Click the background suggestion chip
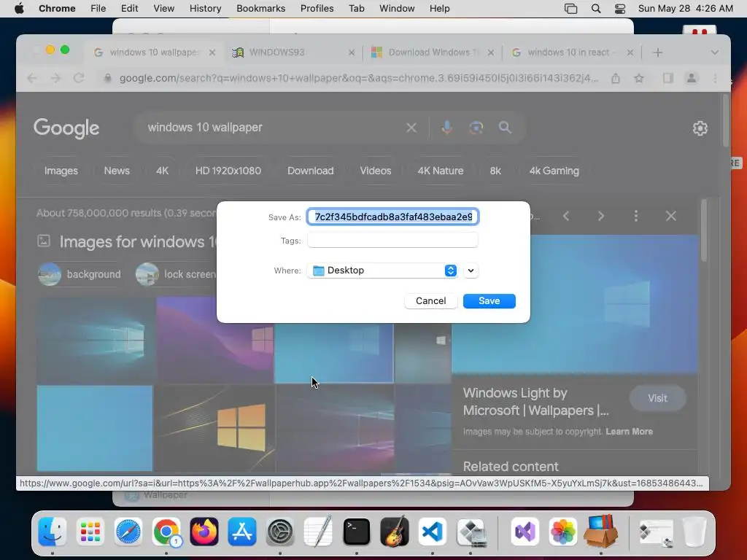The height and width of the screenshot is (560, 747). [x=80, y=274]
